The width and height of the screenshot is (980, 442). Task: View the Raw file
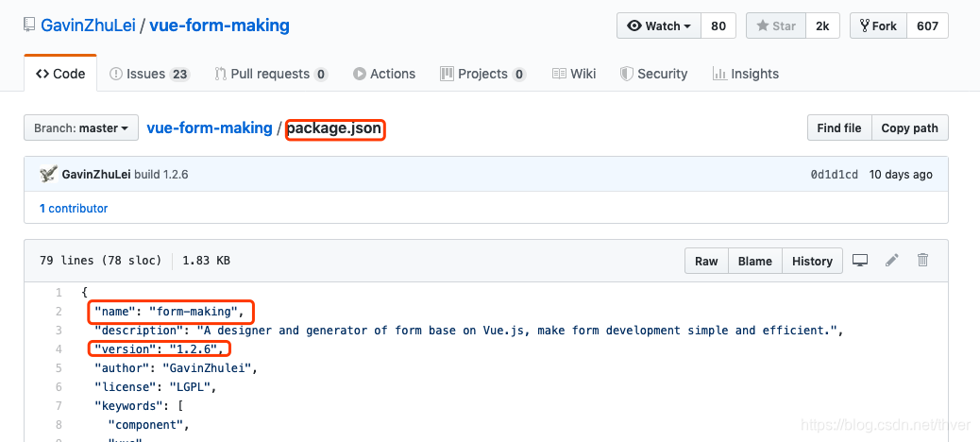(x=706, y=261)
